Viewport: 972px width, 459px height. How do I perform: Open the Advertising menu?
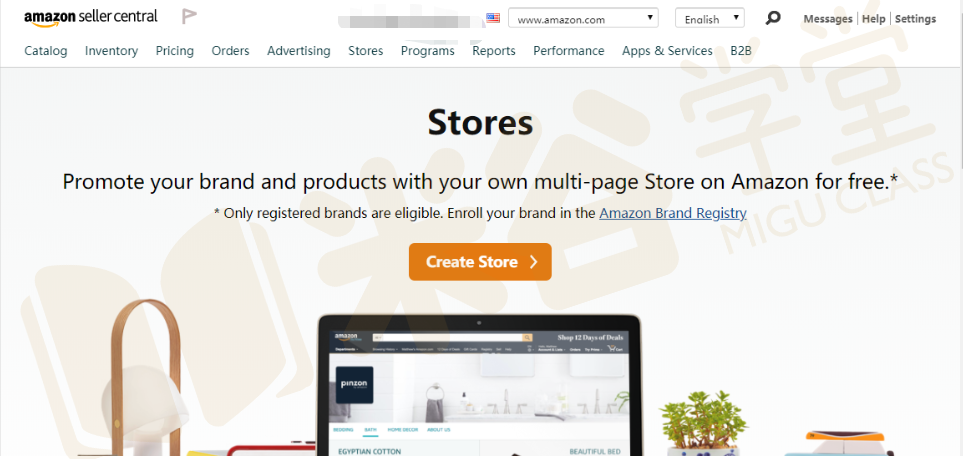pyautogui.click(x=299, y=51)
